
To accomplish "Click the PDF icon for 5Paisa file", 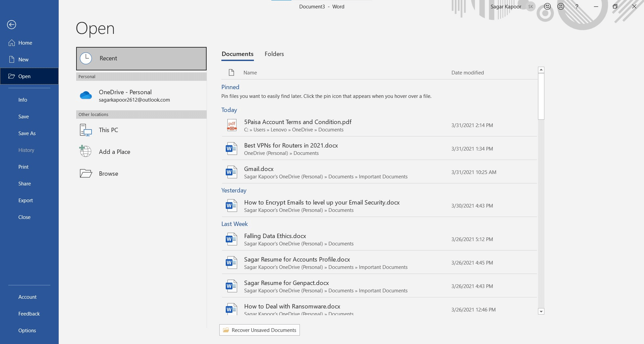I will [x=232, y=125].
